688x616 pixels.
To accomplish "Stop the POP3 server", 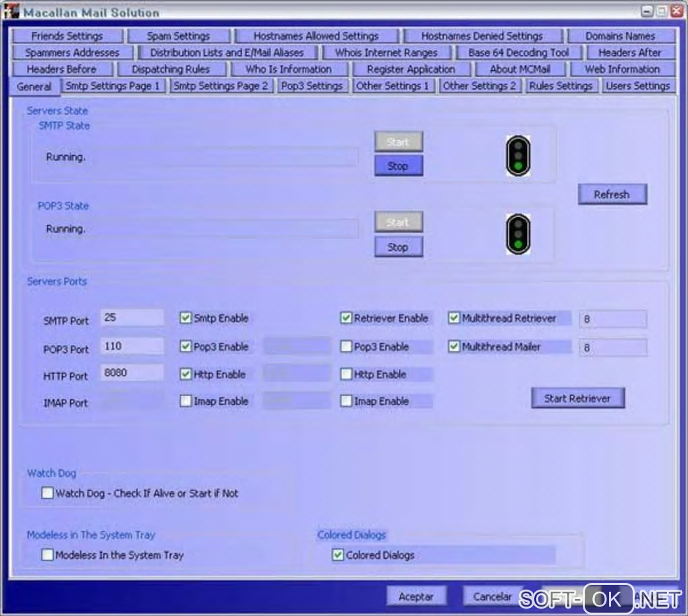I will (x=399, y=247).
